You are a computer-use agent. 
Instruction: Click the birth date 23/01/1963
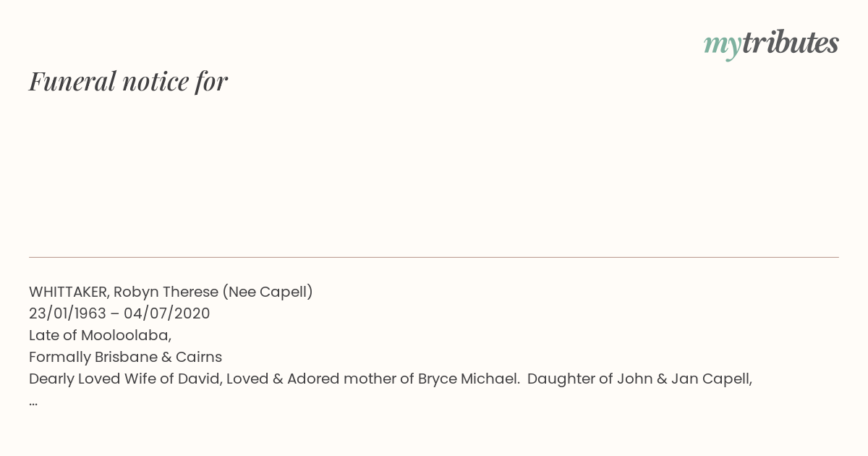click(67, 314)
